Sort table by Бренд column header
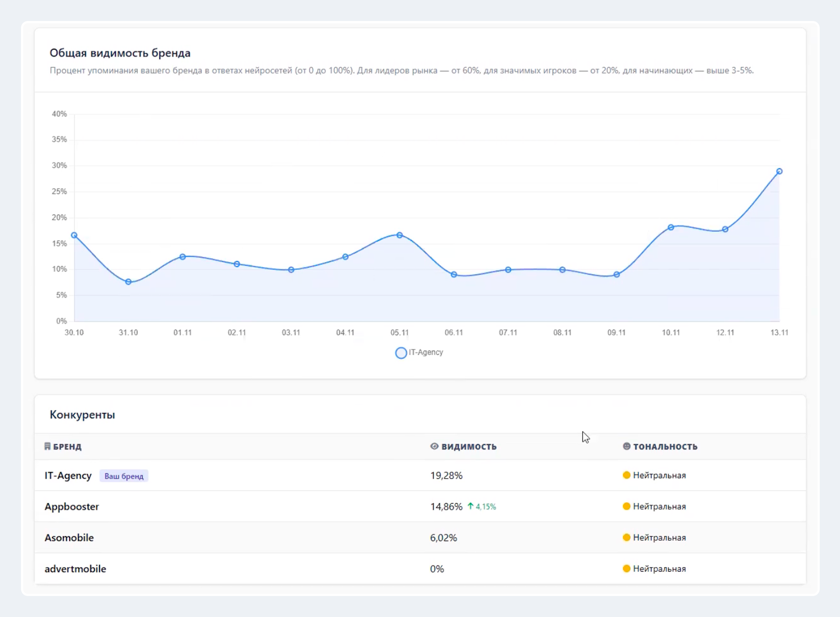Viewport: 840px width, 617px height. 67,447
